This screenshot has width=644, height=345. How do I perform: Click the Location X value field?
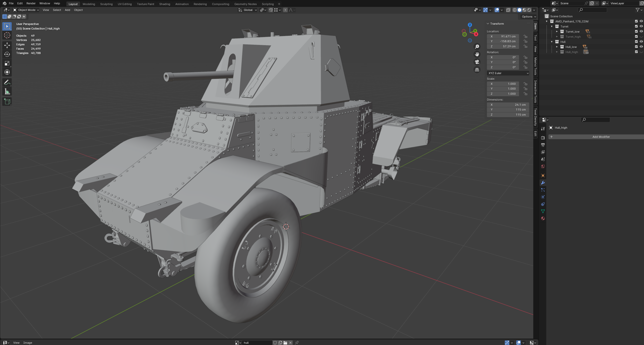[503, 36]
